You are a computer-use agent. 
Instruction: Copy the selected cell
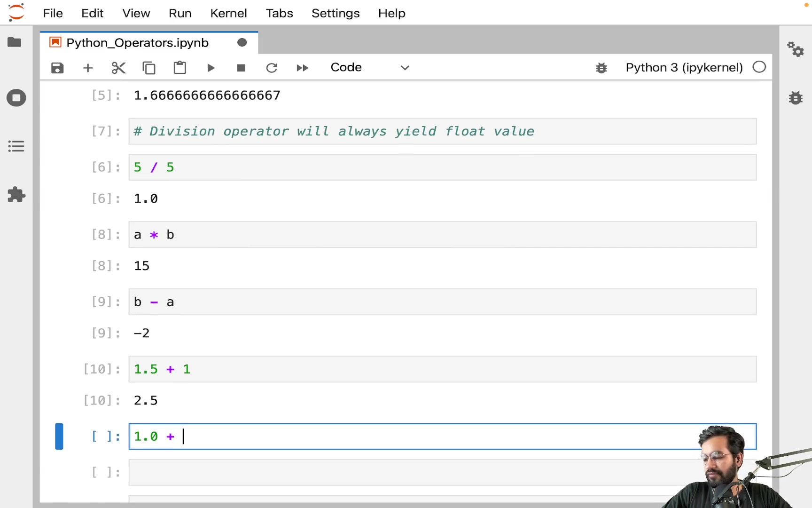click(x=149, y=68)
